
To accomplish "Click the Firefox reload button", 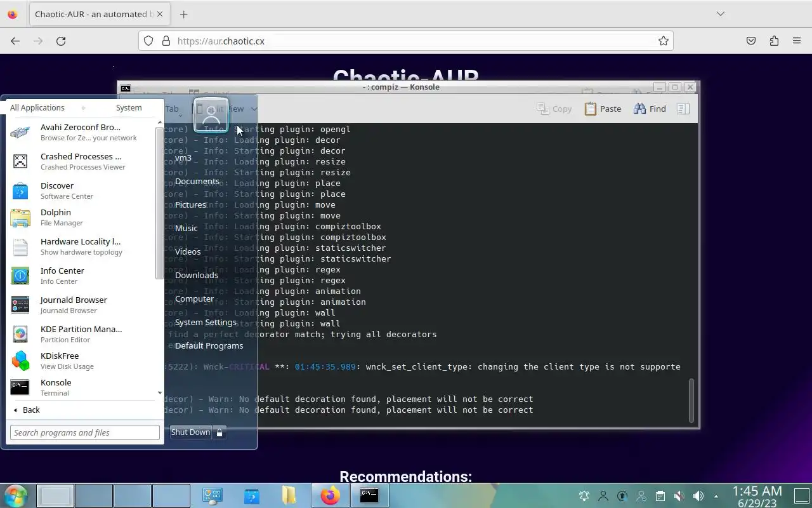I will coord(61,41).
